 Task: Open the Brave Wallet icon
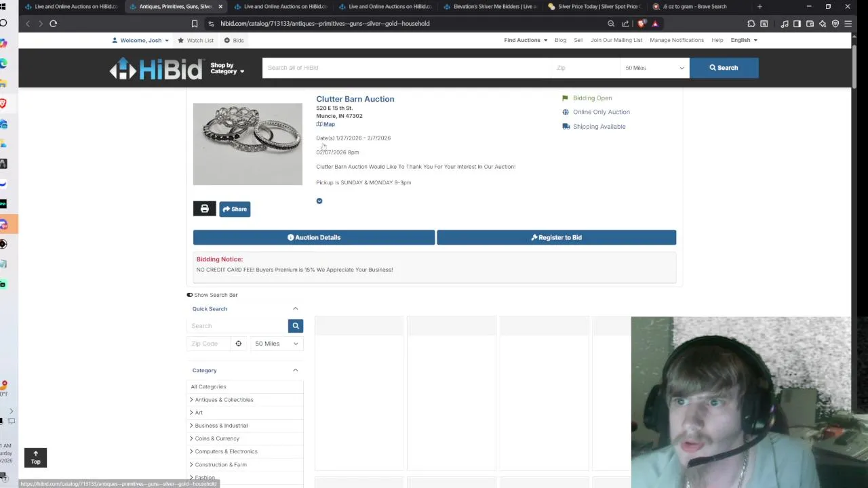810,24
